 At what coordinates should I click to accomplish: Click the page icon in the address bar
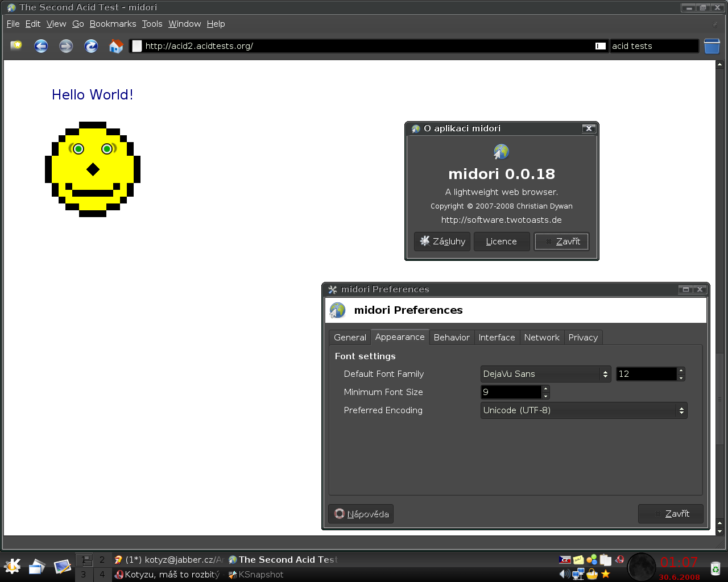pyautogui.click(x=137, y=46)
